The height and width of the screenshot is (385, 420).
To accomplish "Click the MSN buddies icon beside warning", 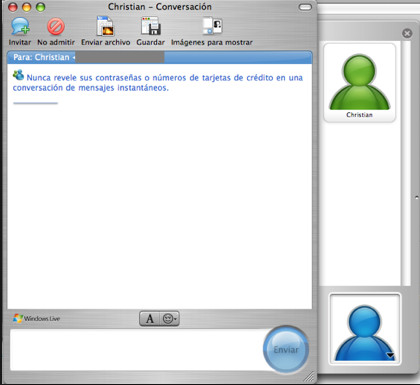I will coord(18,75).
